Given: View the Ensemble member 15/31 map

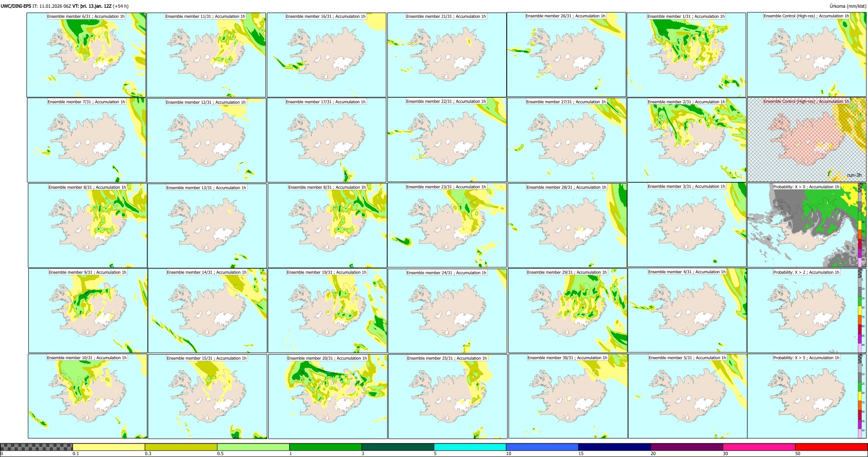Looking at the screenshot, I should (x=207, y=397).
